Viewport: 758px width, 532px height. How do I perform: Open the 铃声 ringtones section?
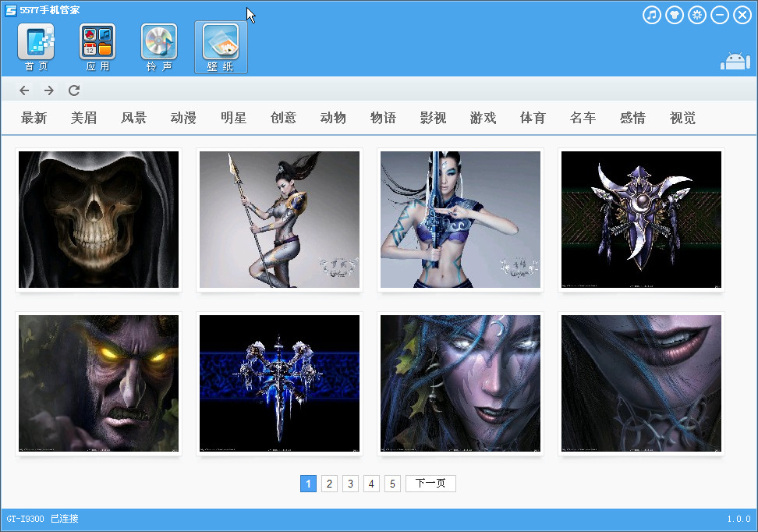(x=159, y=48)
